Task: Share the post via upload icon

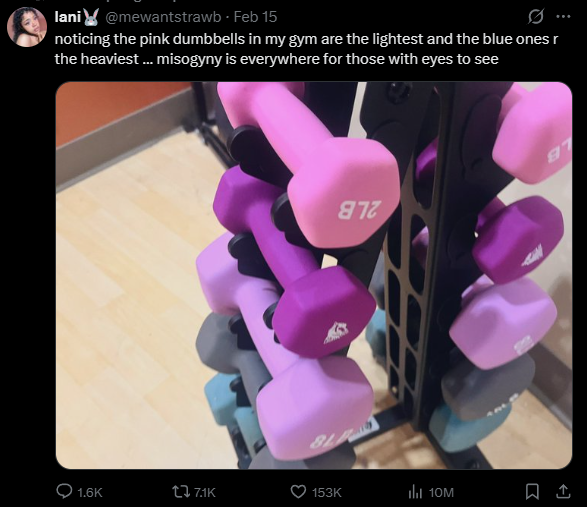Action: (x=563, y=491)
